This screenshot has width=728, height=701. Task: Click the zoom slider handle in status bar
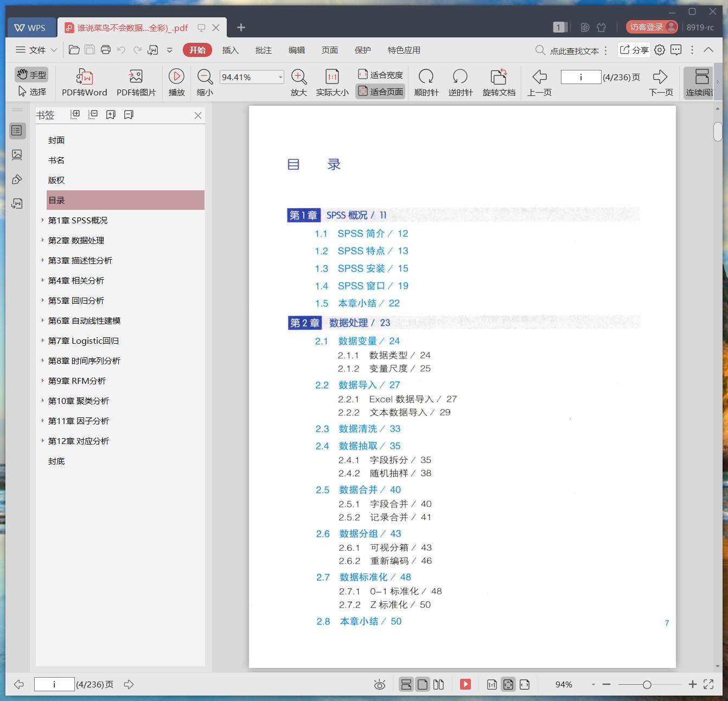tap(647, 685)
